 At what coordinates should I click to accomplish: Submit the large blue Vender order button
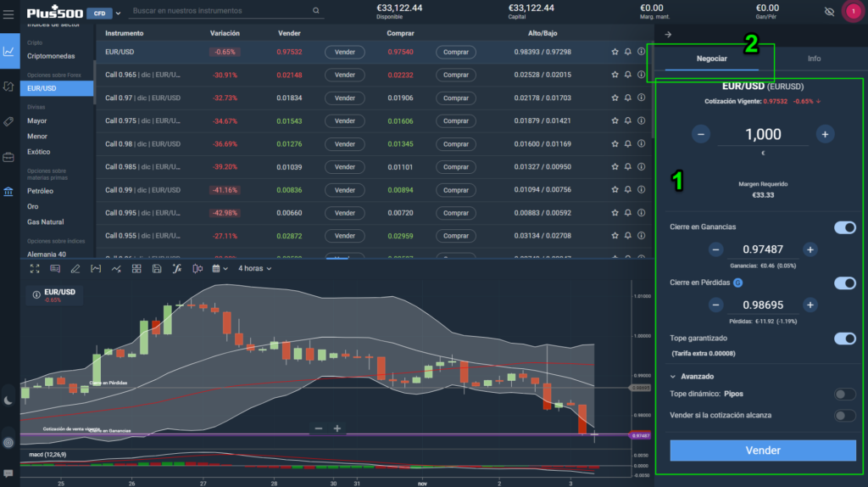pos(763,451)
